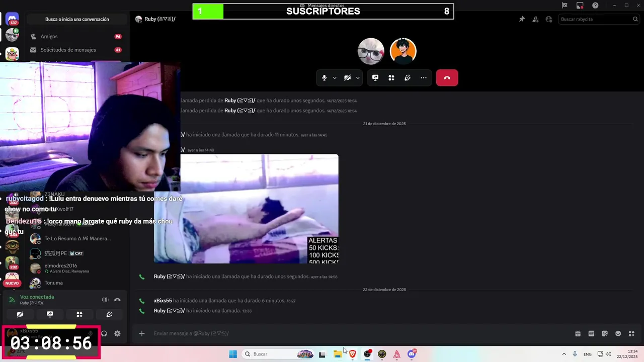Open Discord help icon
The image size is (644, 362).
click(x=596, y=6)
